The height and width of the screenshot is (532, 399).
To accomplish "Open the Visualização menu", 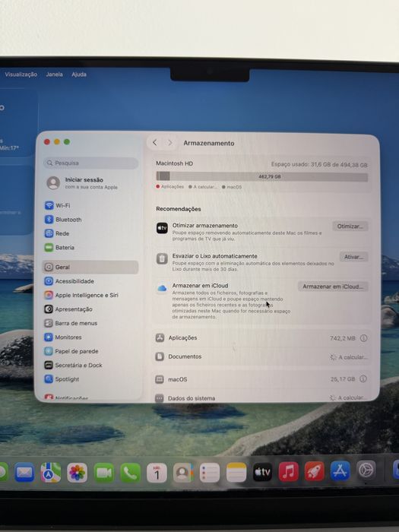I will click(21, 74).
